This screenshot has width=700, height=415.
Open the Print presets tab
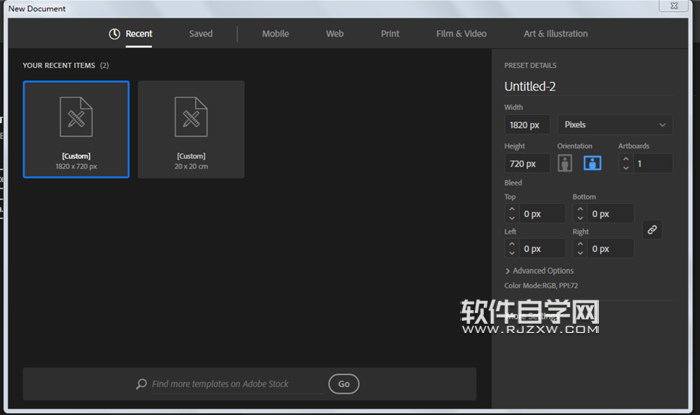(390, 34)
